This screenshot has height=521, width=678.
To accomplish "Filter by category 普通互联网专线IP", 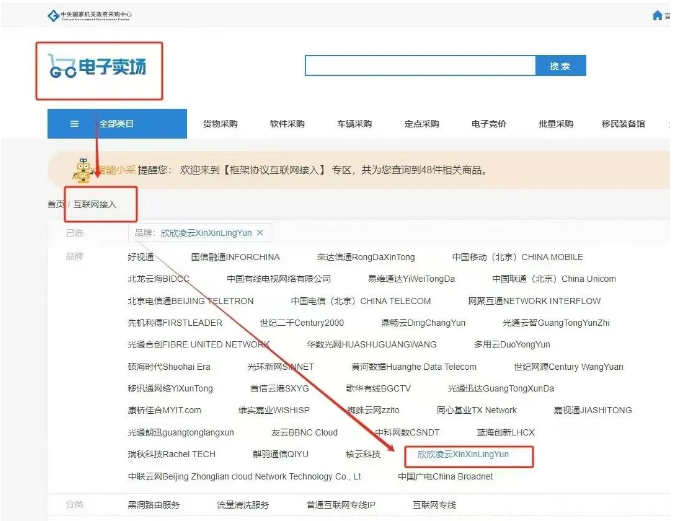I will point(341,505).
